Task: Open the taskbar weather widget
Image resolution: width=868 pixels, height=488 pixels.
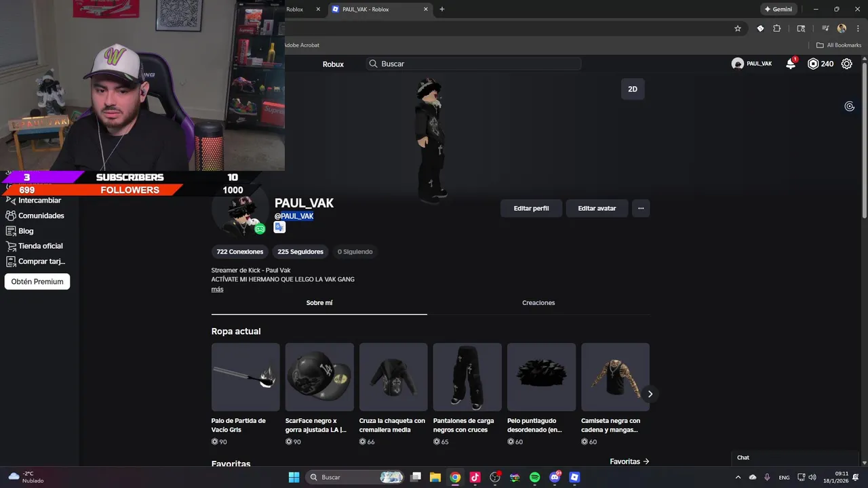Action: [27, 477]
